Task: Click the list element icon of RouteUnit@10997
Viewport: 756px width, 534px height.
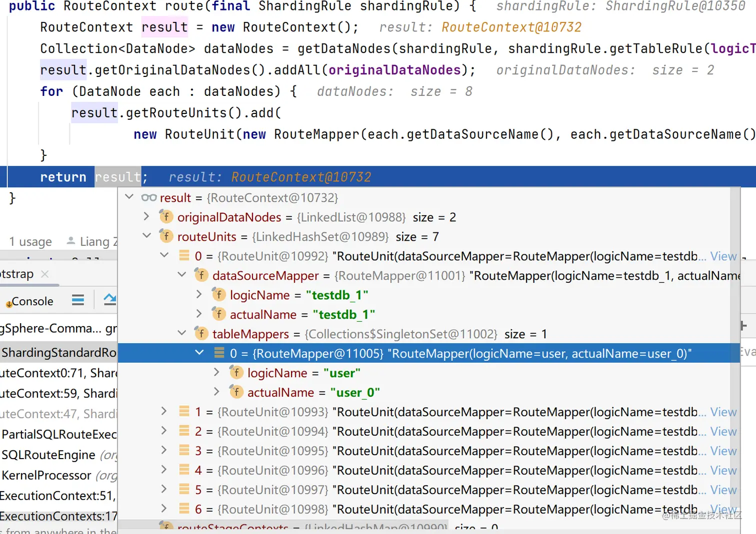Action: click(184, 490)
